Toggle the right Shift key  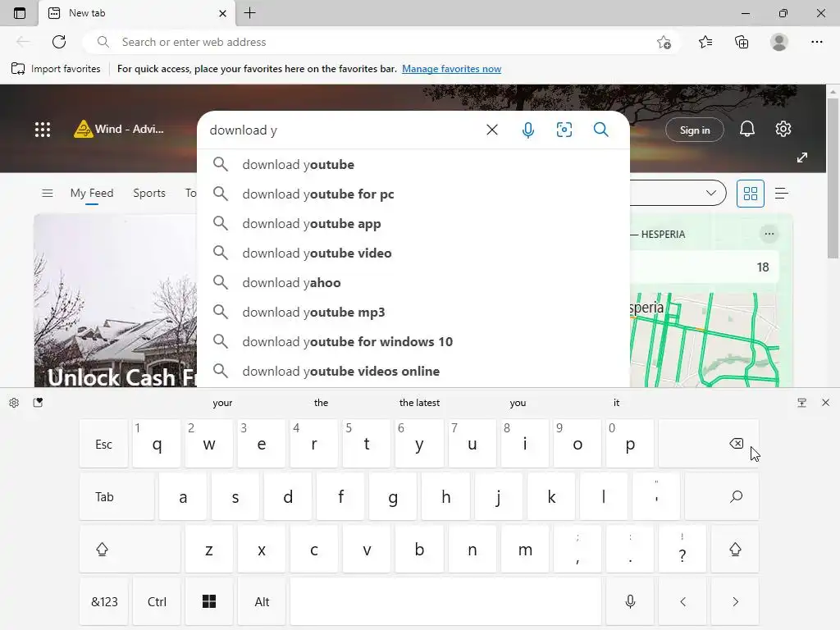[735, 549]
